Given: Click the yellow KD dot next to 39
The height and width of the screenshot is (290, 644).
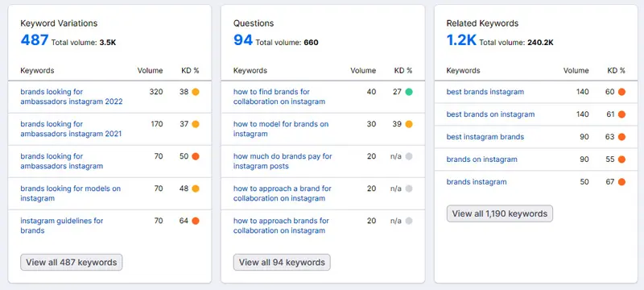Looking at the screenshot, I should pos(409,124).
